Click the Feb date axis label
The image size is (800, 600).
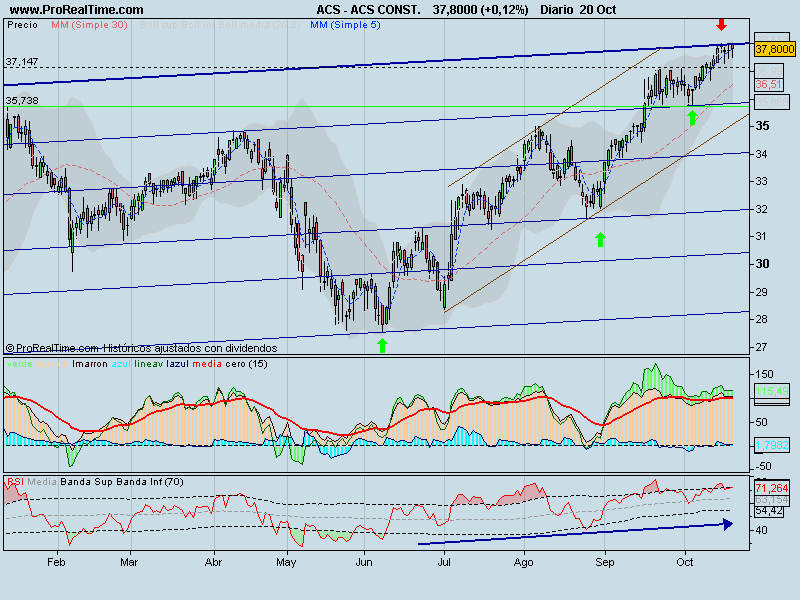click(56, 562)
